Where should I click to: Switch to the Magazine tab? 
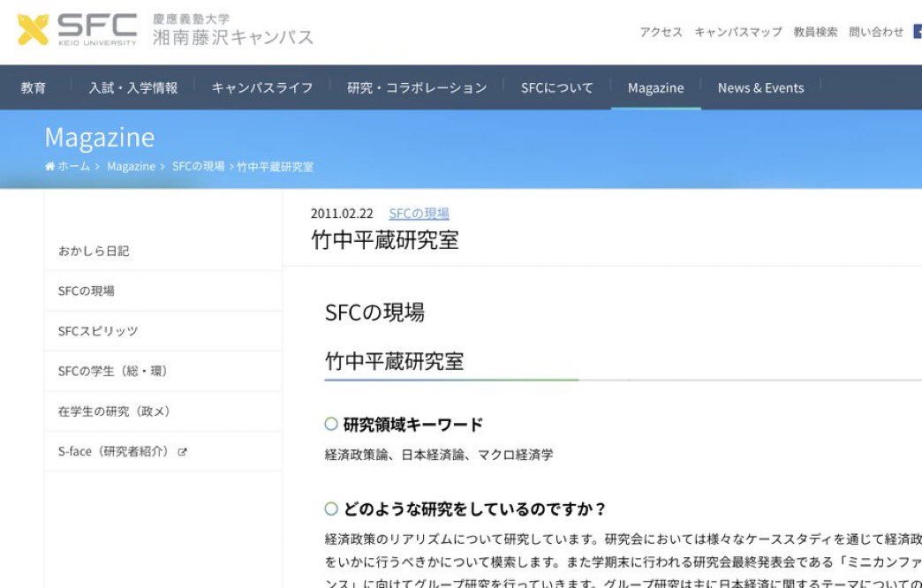[x=655, y=87]
